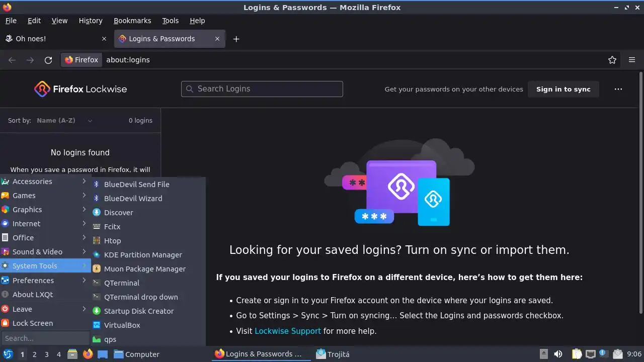
Task: Open the File menu
Action: 11,21
